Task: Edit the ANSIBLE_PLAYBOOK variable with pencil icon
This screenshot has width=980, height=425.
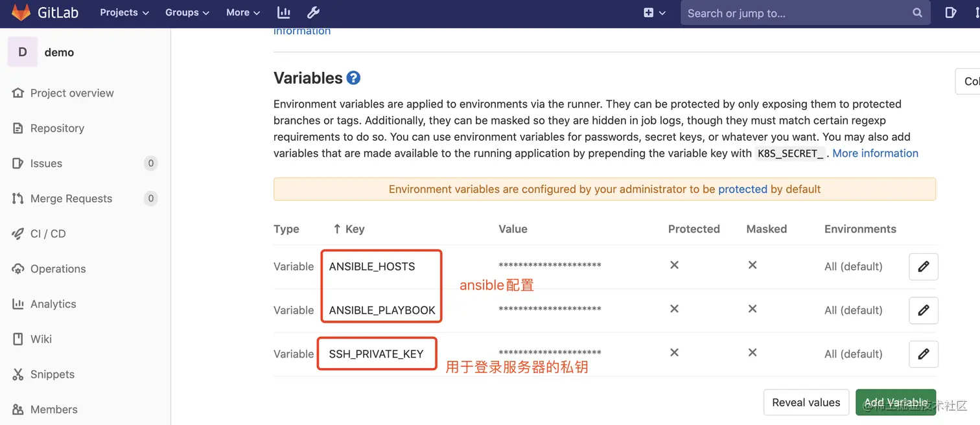Action: point(923,310)
